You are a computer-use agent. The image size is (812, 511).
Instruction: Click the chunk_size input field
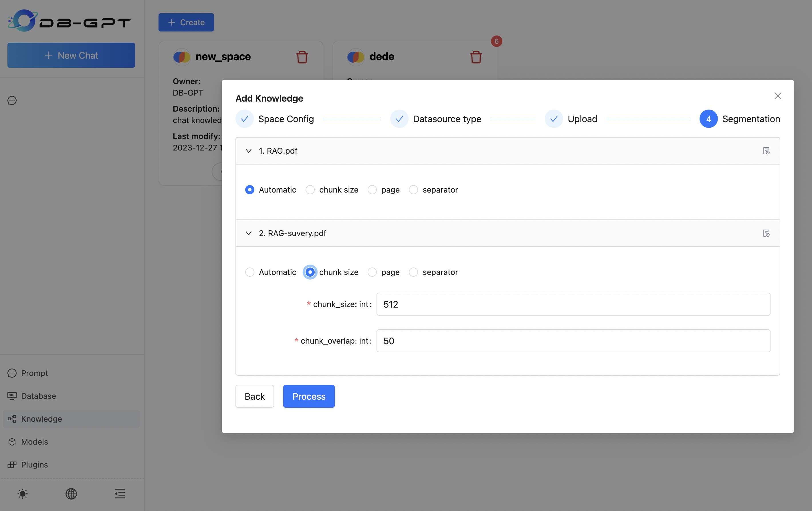(x=573, y=304)
